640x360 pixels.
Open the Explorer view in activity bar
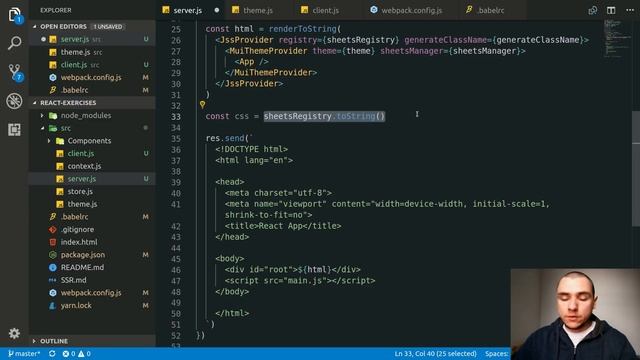[x=14, y=14]
